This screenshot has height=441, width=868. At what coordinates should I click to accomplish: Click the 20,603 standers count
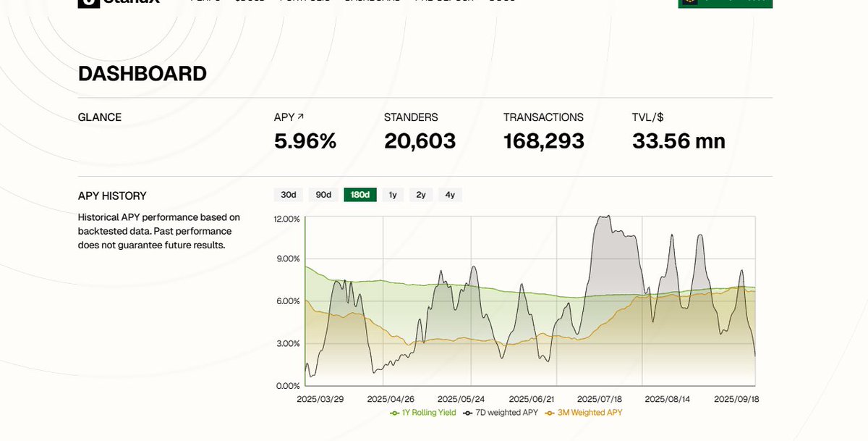(420, 141)
